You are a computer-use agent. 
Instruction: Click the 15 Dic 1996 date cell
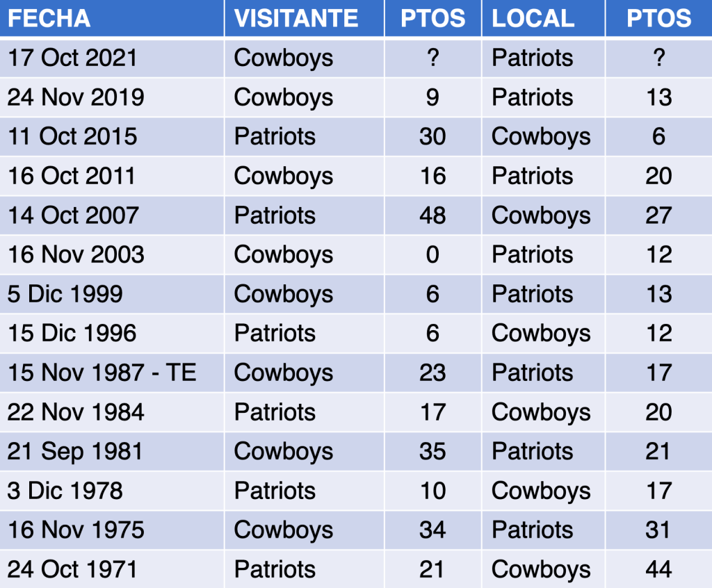click(x=72, y=333)
